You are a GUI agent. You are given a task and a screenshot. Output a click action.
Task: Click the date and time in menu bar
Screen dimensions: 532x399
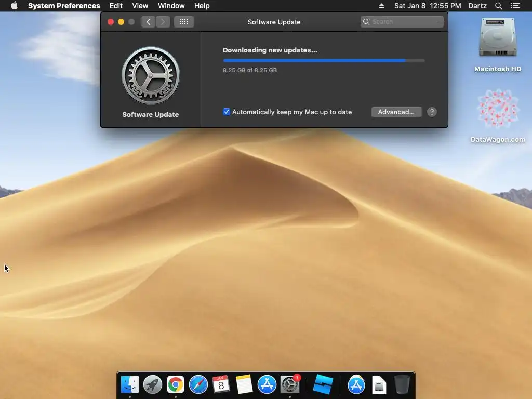428,6
